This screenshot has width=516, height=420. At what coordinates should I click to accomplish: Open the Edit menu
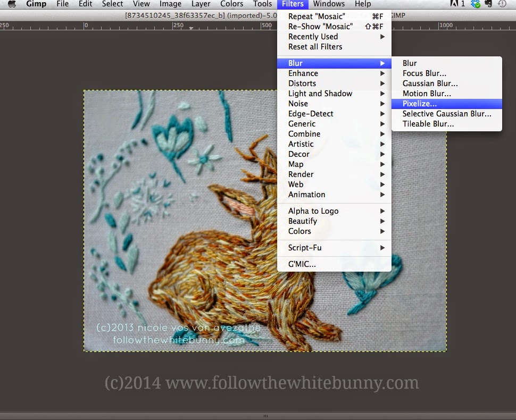pyautogui.click(x=85, y=4)
